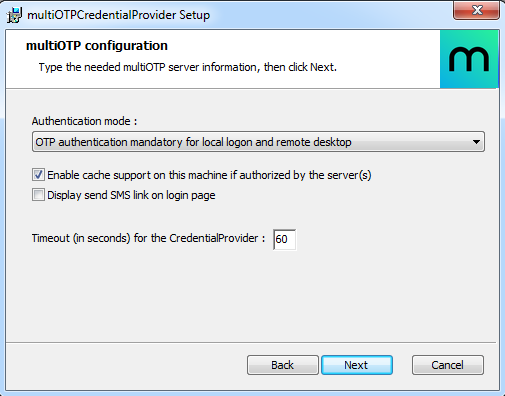Click the installer icon in the title bar
The height and width of the screenshot is (396, 505).
point(14,15)
